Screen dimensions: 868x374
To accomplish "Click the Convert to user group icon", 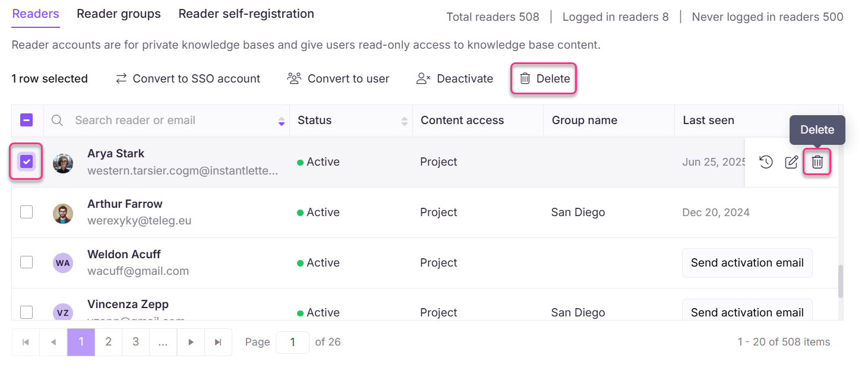I will [294, 78].
